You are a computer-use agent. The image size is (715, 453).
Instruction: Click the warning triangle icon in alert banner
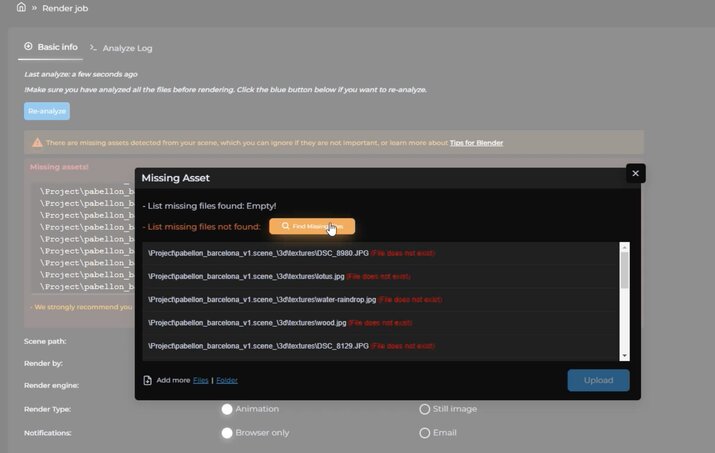tap(38, 143)
